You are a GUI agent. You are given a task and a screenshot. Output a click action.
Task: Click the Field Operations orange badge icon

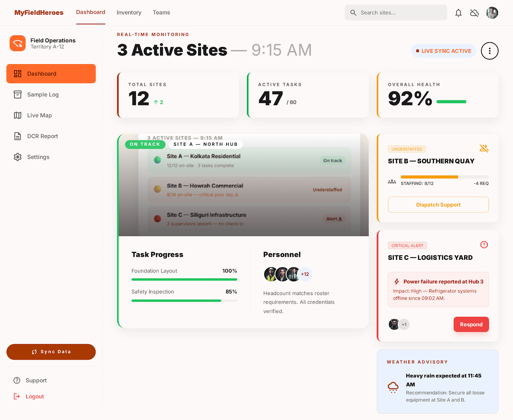click(x=18, y=43)
